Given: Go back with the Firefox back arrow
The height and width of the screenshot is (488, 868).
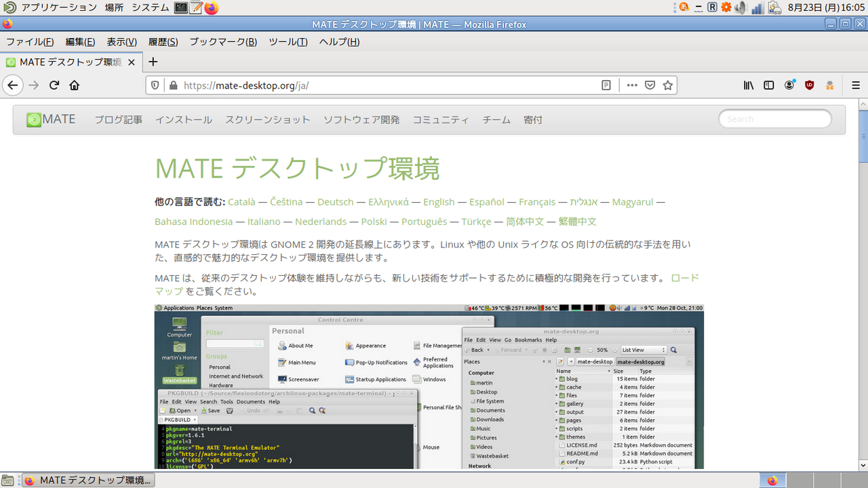Looking at the screenshot, I should point(12,85).
